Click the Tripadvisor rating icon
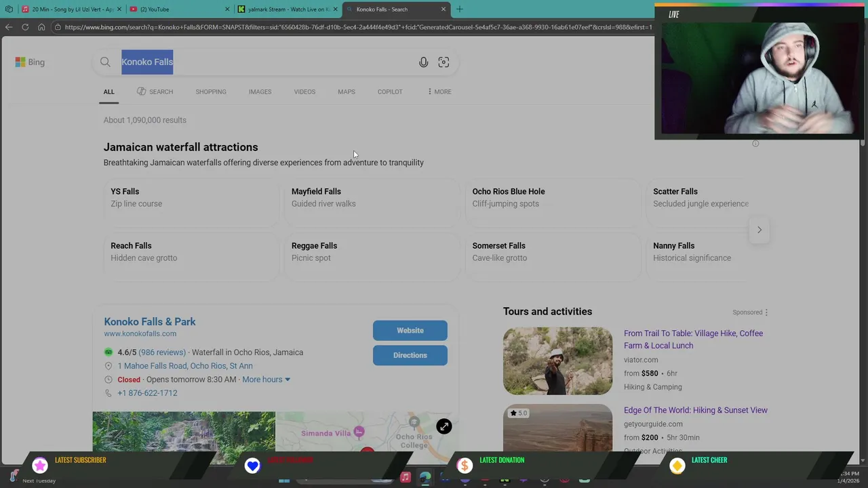868x488 pixels. pos(108,352)
